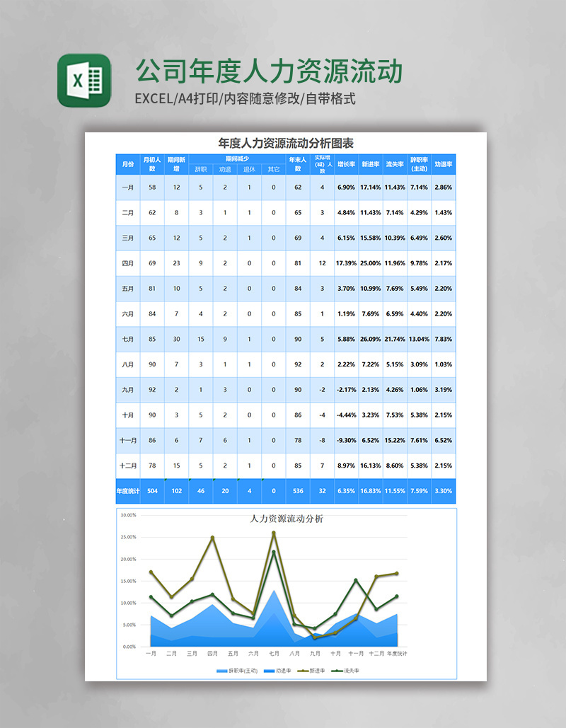Click the 年度统计 summary row
This screenshot has height=728, width=566.
click(127, 490)
